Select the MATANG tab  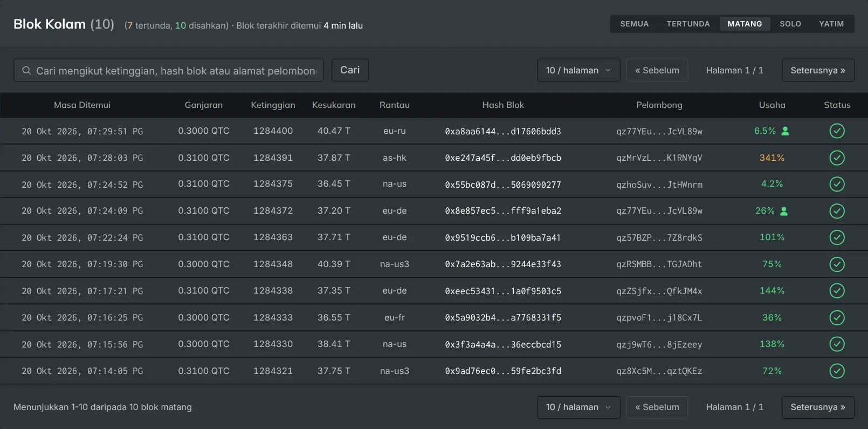(x=745, y=24)
